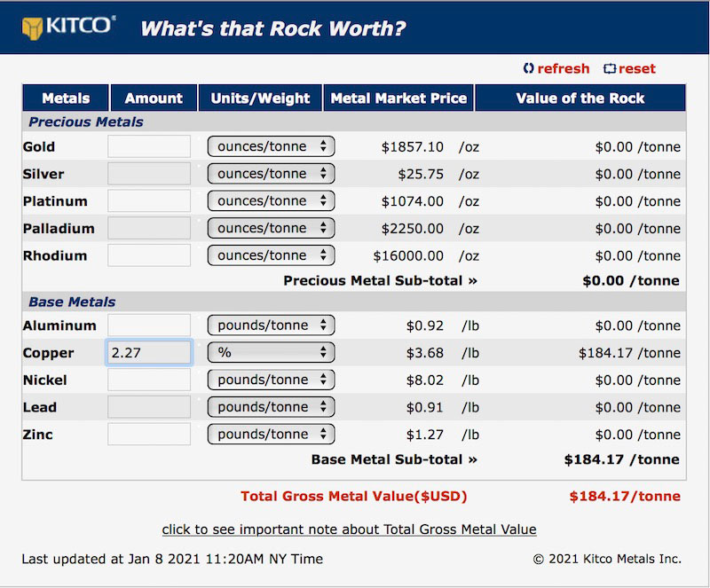This screenshot has width=710, height=588.
Task: Click the Metal Market Price column header
Action: 398,98
